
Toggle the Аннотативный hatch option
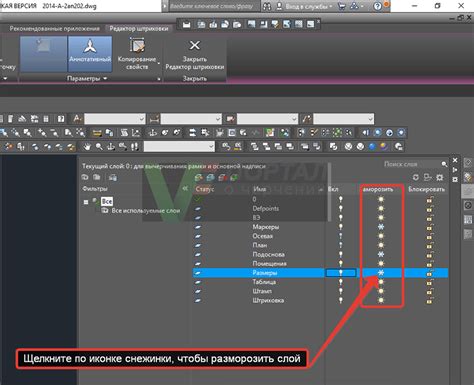pyautogui.click(x=90, y=54)
